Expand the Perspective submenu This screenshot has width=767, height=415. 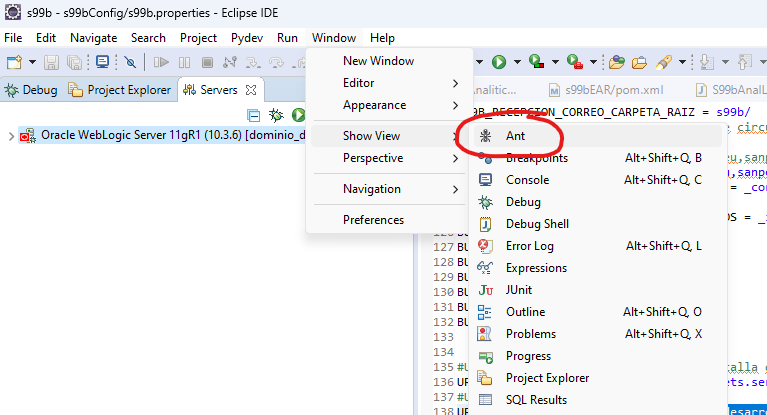coord(389,158)
